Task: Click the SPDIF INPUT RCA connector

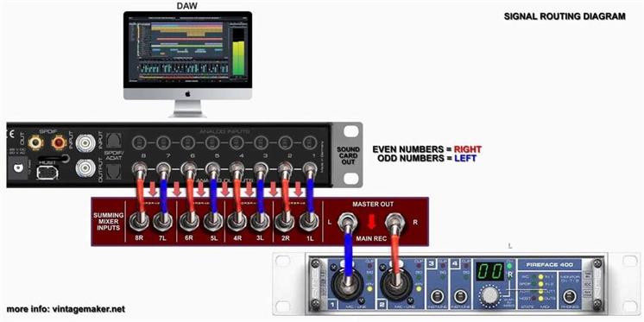Action: [x=60, y=142]
